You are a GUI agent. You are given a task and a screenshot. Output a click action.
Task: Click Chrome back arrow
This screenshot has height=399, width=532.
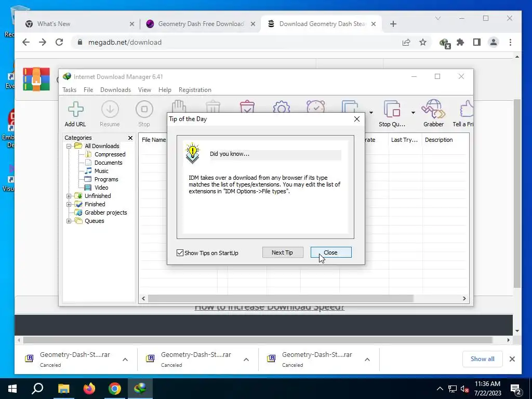(26, 42)
